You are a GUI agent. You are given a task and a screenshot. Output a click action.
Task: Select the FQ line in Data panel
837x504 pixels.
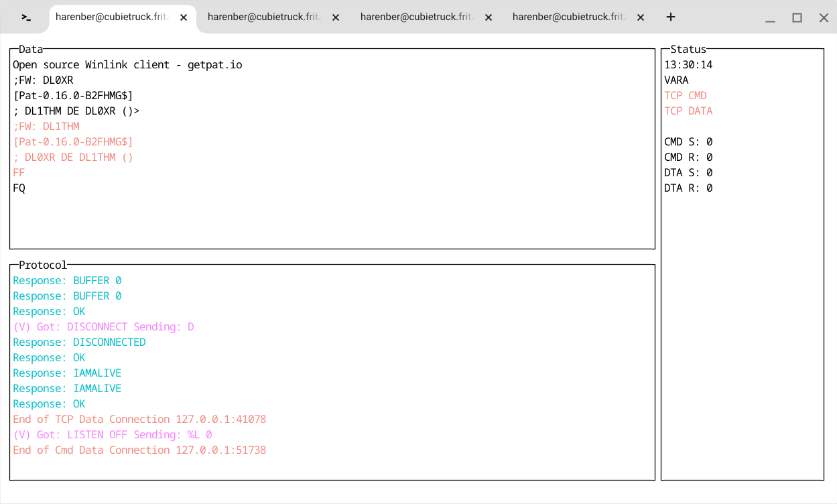[18, 188]
